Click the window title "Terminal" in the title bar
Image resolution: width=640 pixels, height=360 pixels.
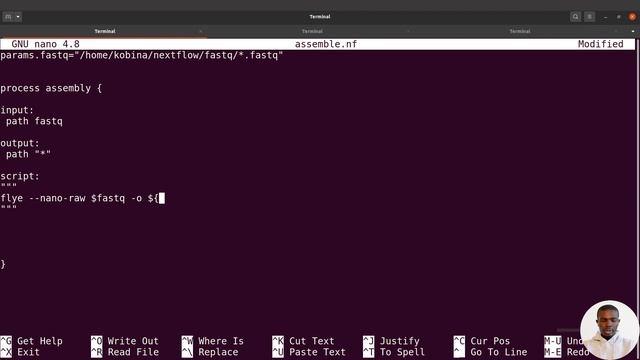click(x=320, y=17)
